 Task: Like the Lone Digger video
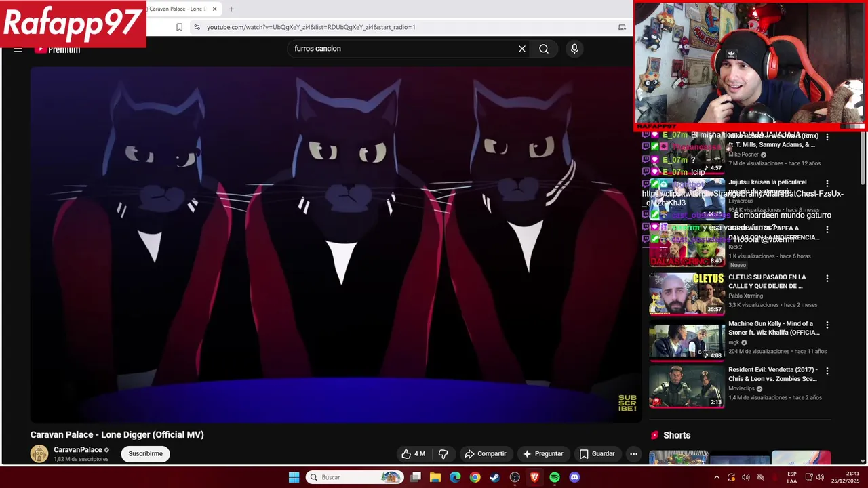coord(414,454)
